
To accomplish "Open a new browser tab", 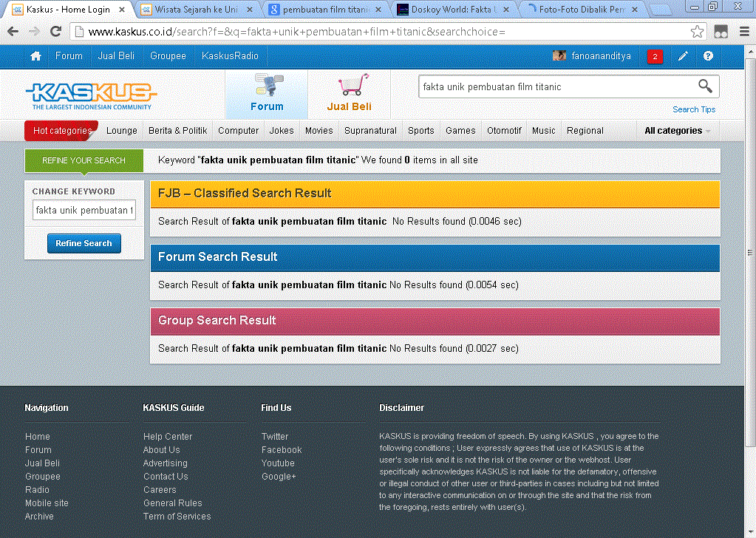I will tap(661, 10).
